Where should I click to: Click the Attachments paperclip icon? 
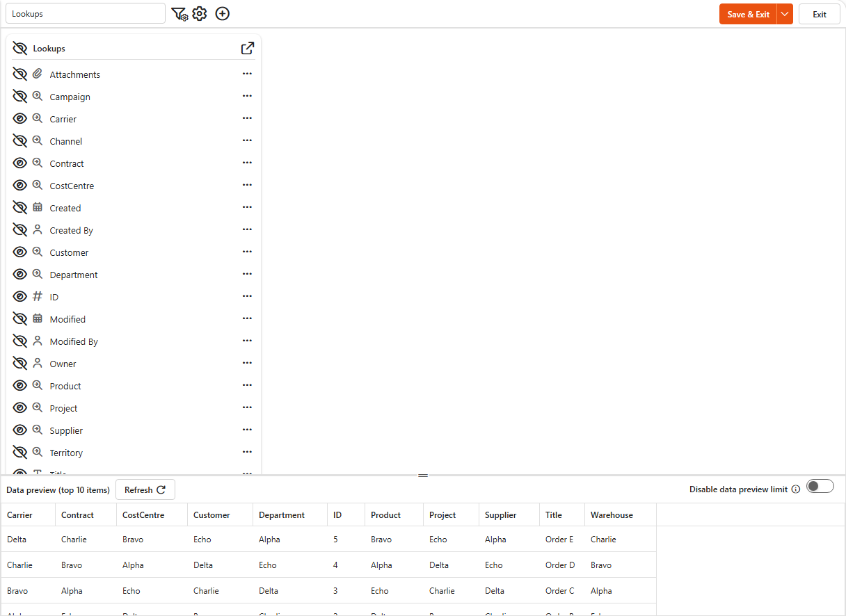point(38,74)
